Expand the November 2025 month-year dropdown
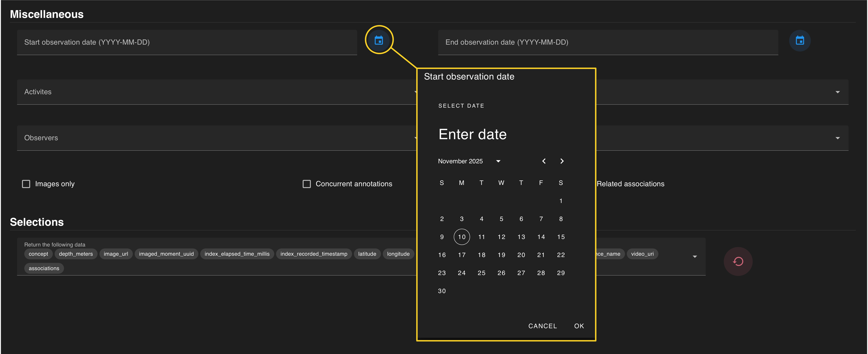Viewport: 868px width, 354px height. (x=498, y=161)
